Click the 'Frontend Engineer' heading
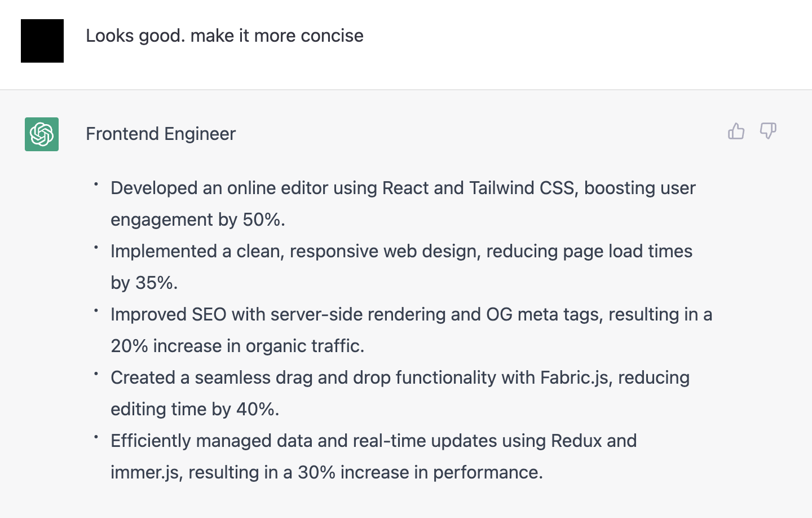Viewport: 812px width, 518px height. click(161, 134)
